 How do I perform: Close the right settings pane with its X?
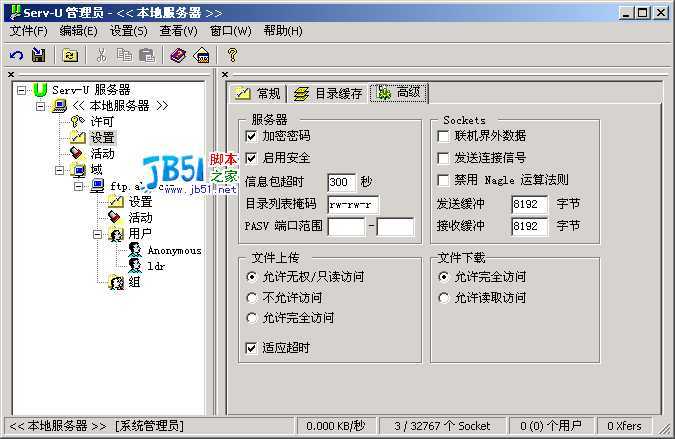pos(225,74)
